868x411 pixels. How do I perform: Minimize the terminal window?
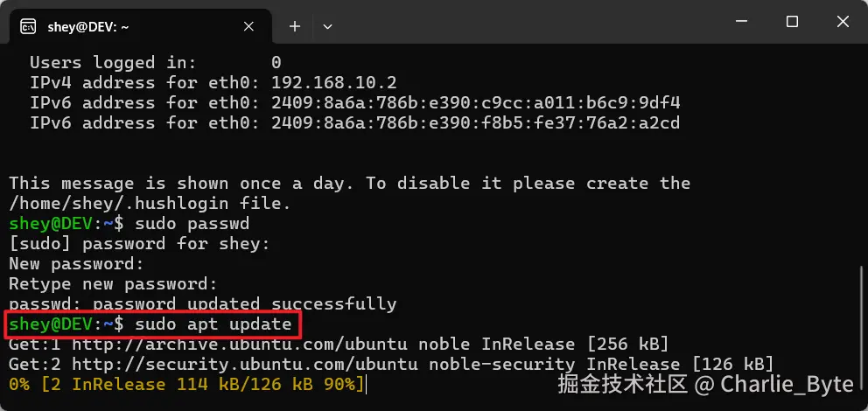(742, 22)
